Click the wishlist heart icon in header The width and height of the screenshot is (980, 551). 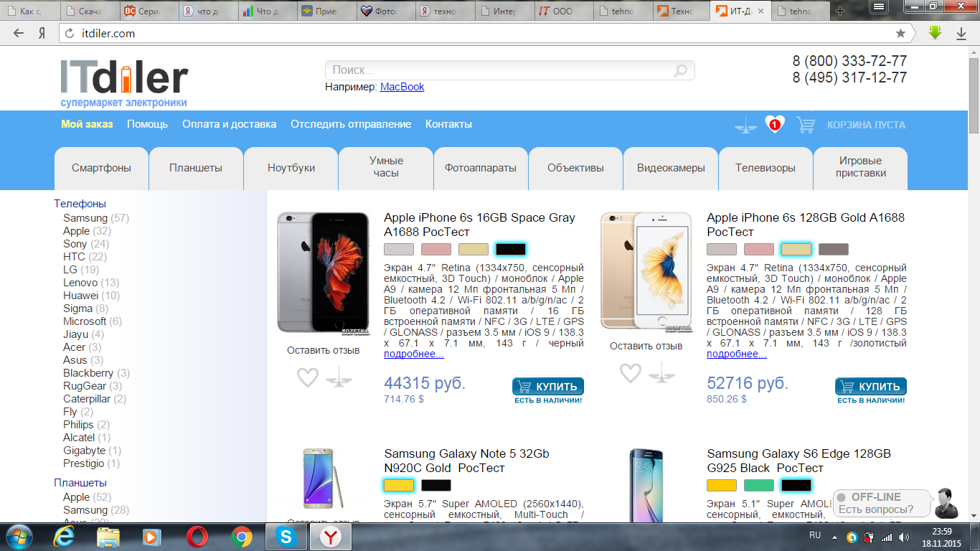click(x=774, y=124)
